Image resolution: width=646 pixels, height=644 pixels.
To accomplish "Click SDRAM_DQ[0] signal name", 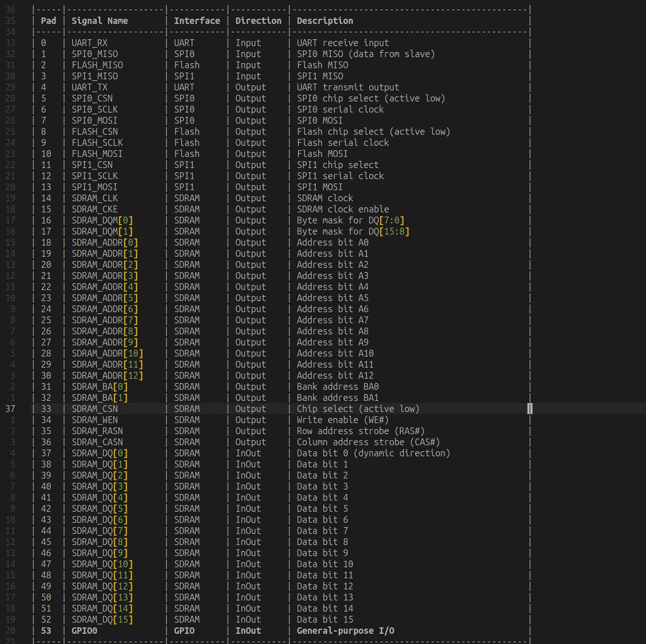I will pyautogui.click(x=100, y=453).
